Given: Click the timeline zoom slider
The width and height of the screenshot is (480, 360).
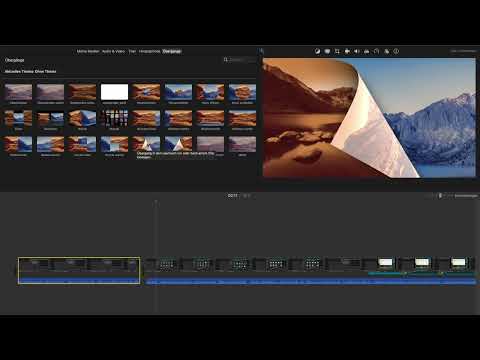Looking at the screenshot, I should pyautogui.click(x=439, y=196).
